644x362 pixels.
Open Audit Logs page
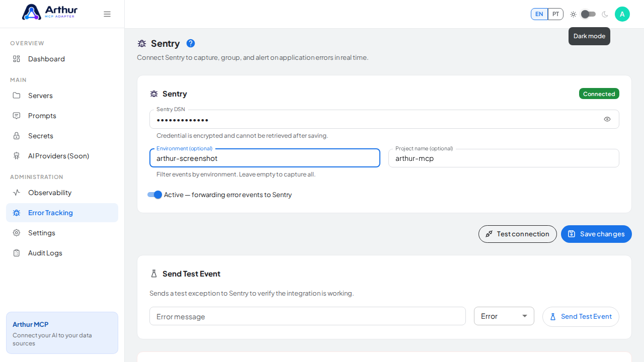62,253
